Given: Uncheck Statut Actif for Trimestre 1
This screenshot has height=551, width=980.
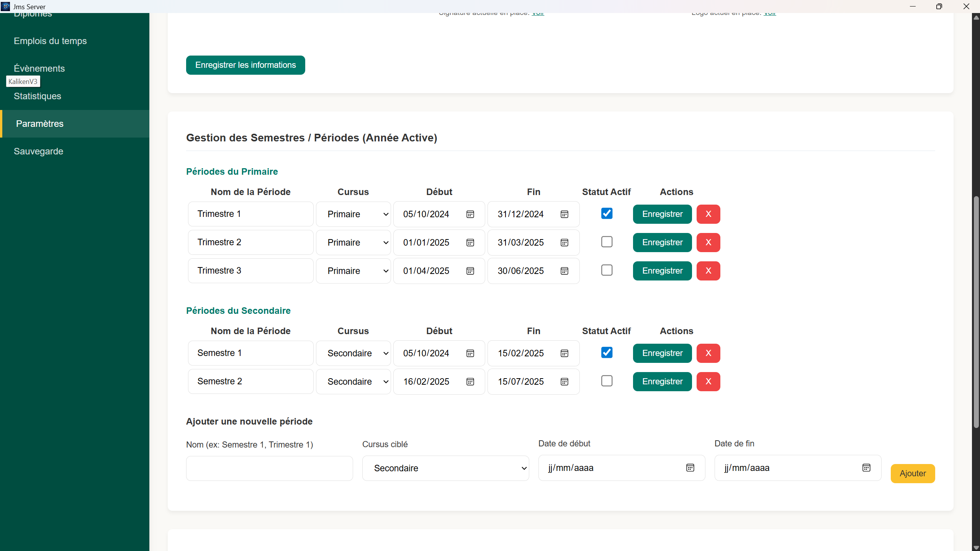Looking at the screenshot, I should pyautogui.click(x=607, y=213).
